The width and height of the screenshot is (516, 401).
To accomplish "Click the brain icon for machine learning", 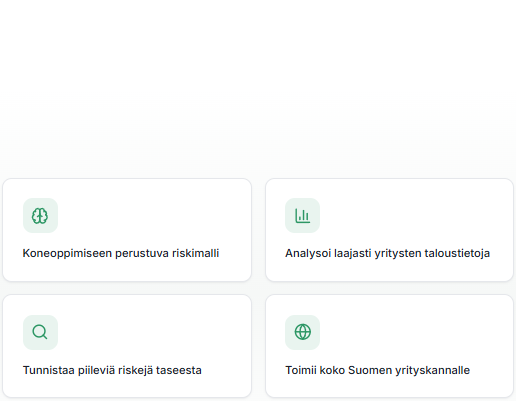I will point(40,216).
